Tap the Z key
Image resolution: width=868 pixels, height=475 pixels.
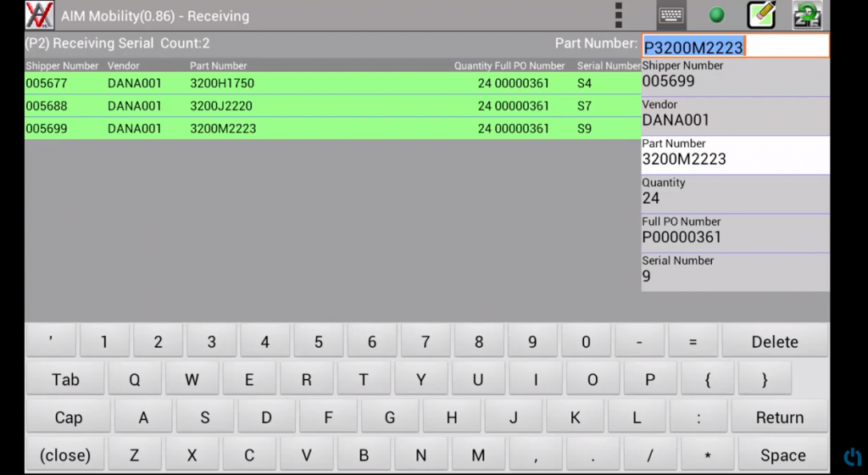click(x=135, y=455)
